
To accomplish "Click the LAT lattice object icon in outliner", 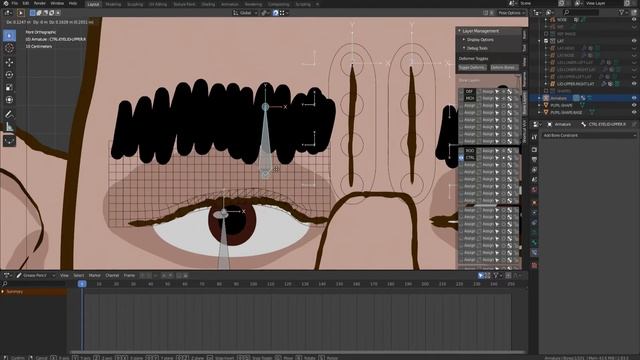I will 553,41.
